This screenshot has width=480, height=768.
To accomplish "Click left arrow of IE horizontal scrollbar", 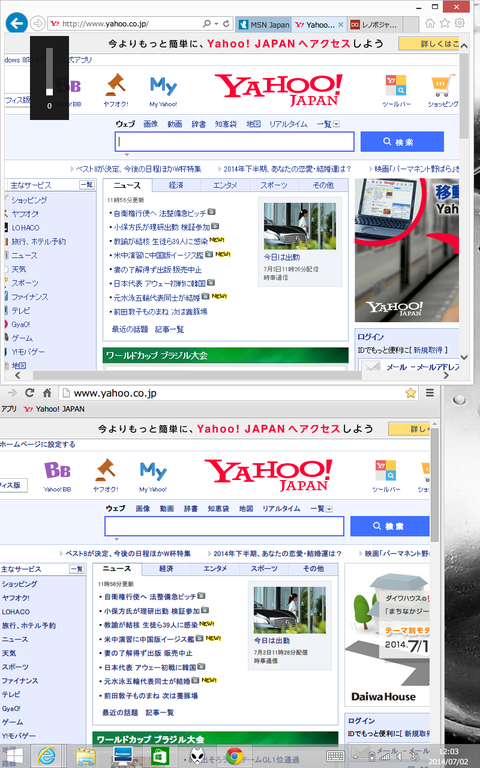I will coord(18,375).
